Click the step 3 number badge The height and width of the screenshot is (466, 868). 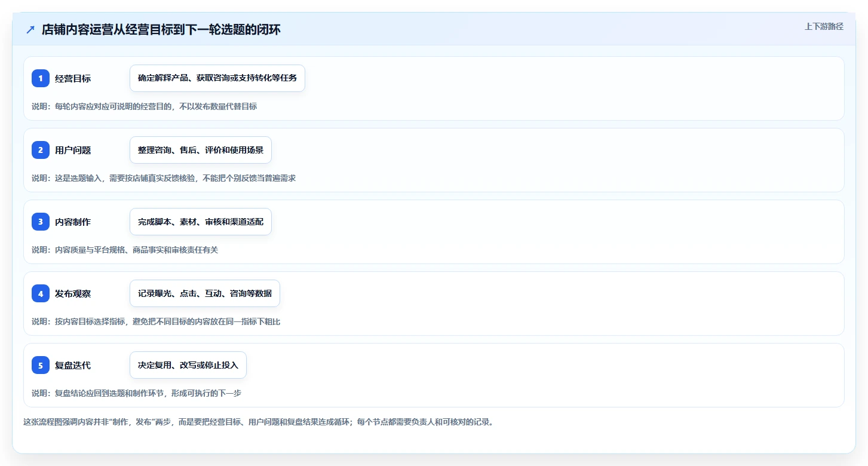click(x=41, y=222)
